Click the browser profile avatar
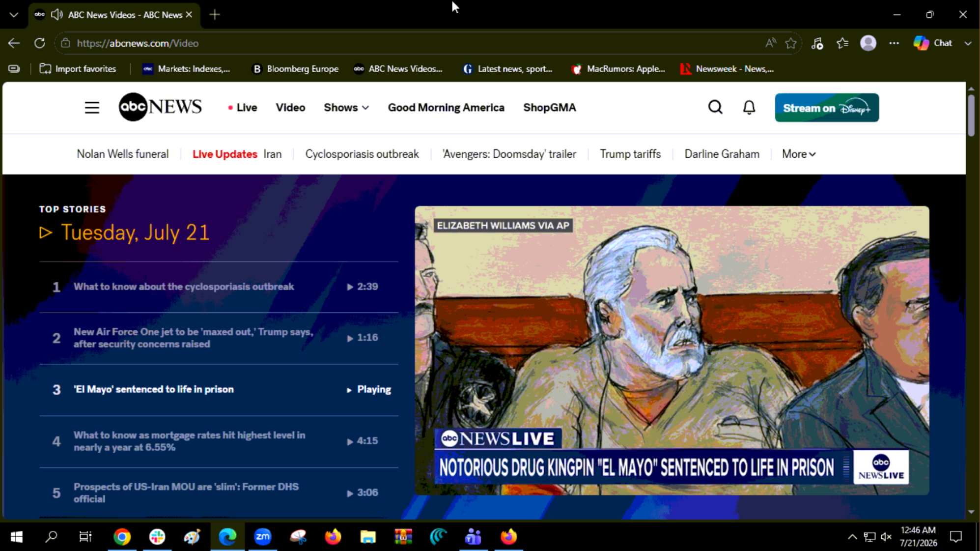Viewport: 980px width, 551px height. 868,43
